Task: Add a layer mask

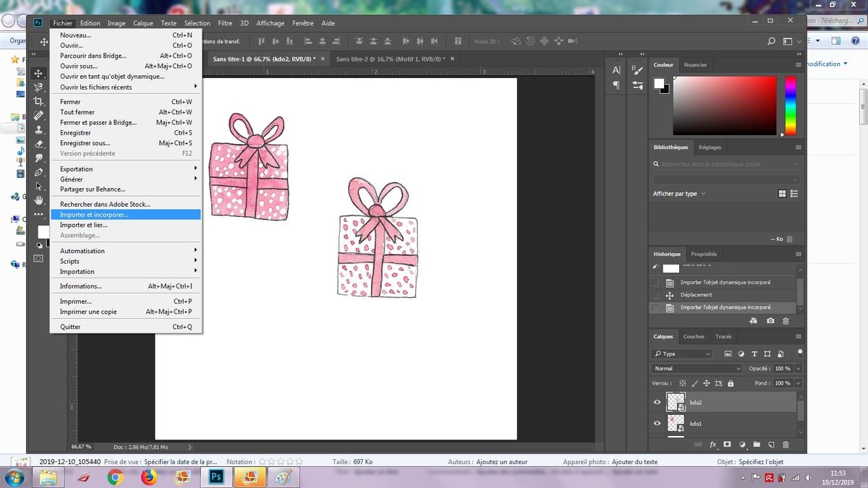Action: pyautogui.click(x=727, y=445)
